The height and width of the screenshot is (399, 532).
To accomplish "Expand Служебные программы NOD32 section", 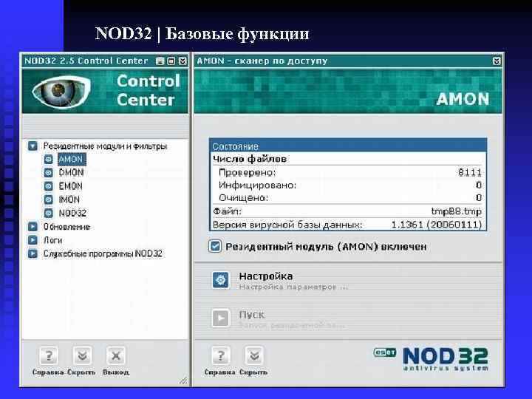I will click(x=33, y=253).
